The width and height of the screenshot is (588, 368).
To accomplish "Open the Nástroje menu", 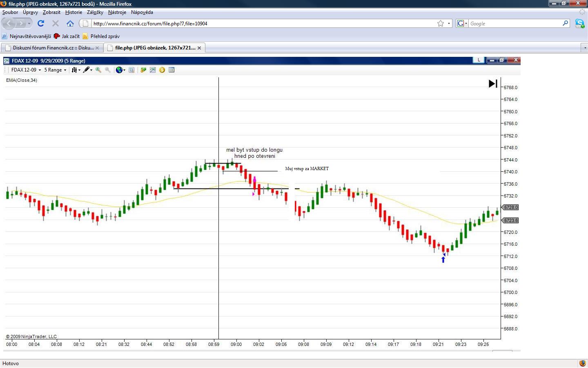I will [x=117, y=12].
